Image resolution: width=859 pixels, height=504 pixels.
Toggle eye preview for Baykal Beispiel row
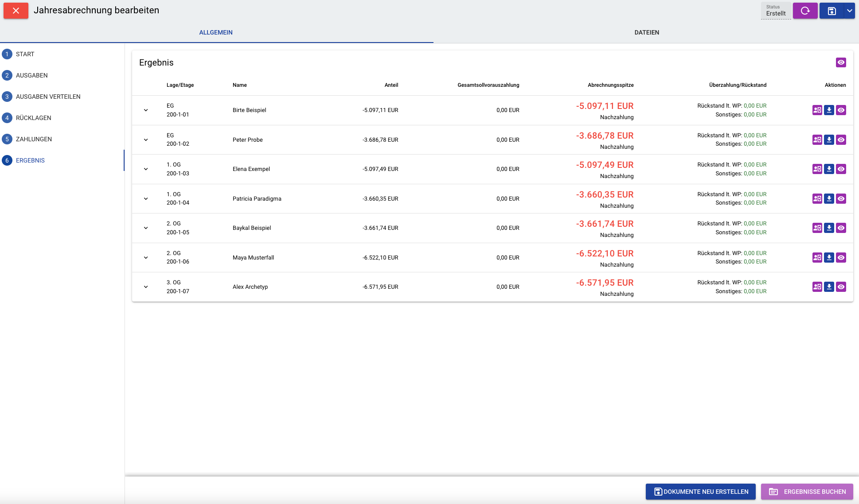click(841, 228)
